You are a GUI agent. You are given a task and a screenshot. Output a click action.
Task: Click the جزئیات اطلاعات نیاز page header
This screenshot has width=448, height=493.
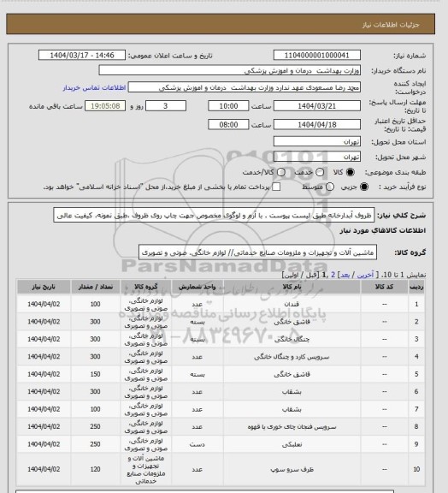391,25
